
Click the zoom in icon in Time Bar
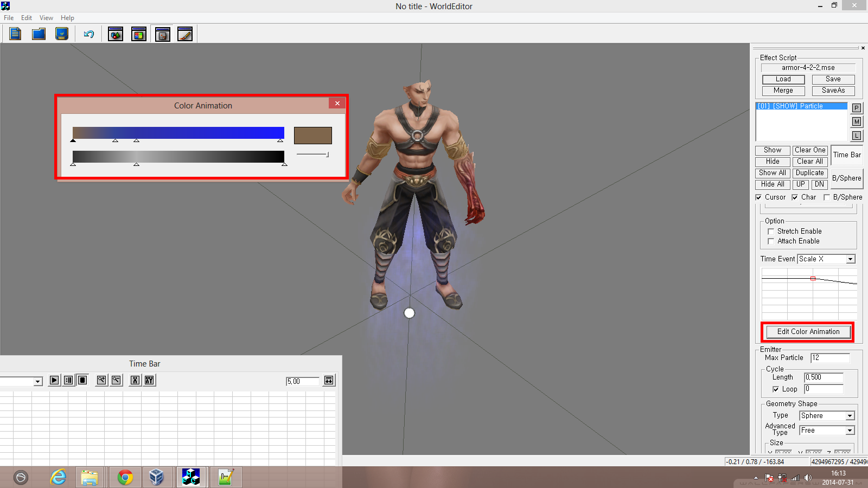[101, 380]
